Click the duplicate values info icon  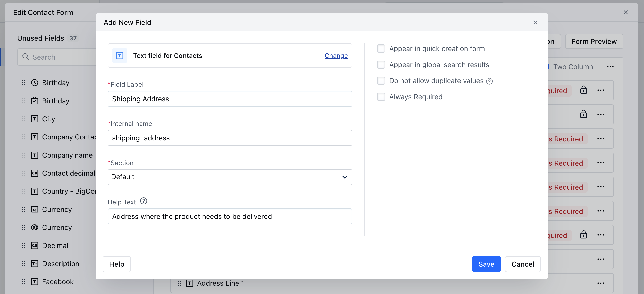(489, 81)
